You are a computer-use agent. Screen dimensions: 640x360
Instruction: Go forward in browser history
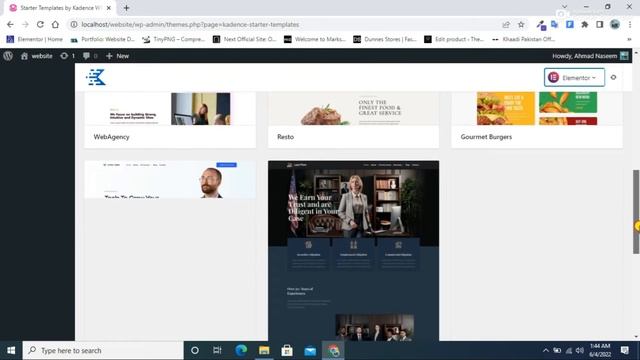[25, 24]
